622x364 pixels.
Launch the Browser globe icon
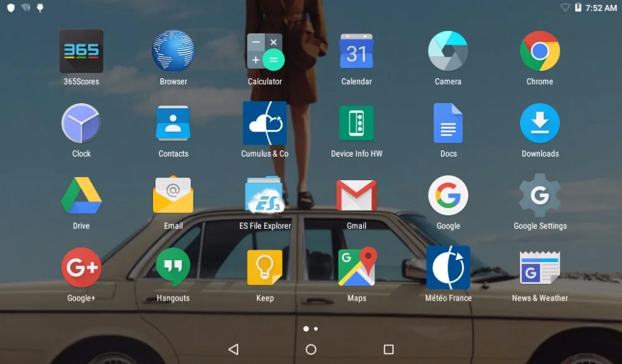(174, 51)
